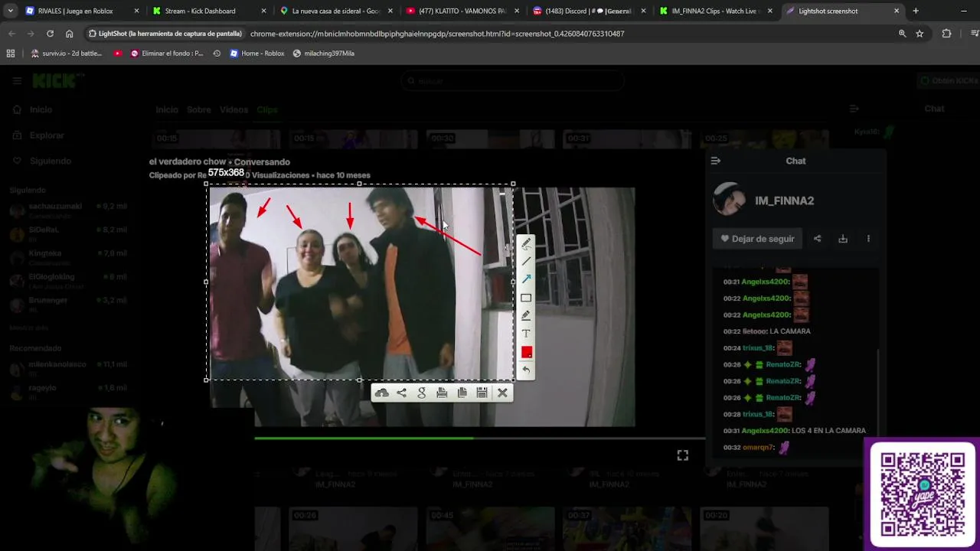Download the clip from chat panel
Viewport: 980px width, 551px height.
[x=843, y=239]
